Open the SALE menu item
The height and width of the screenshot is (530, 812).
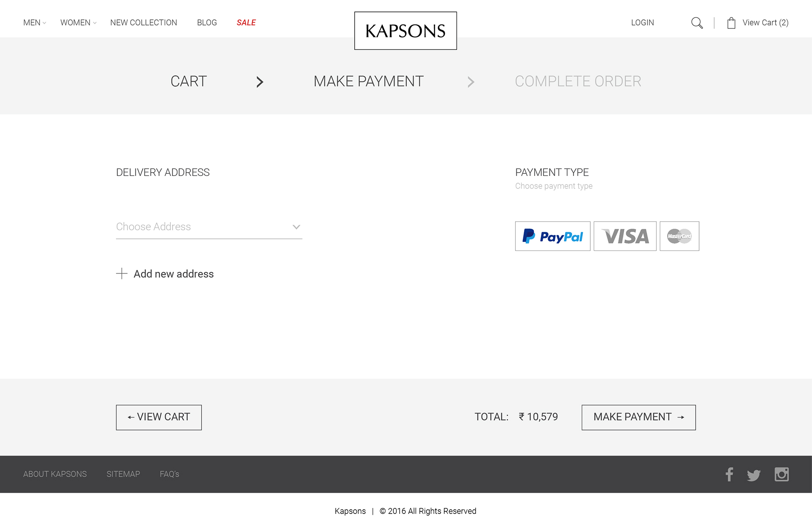246,23
